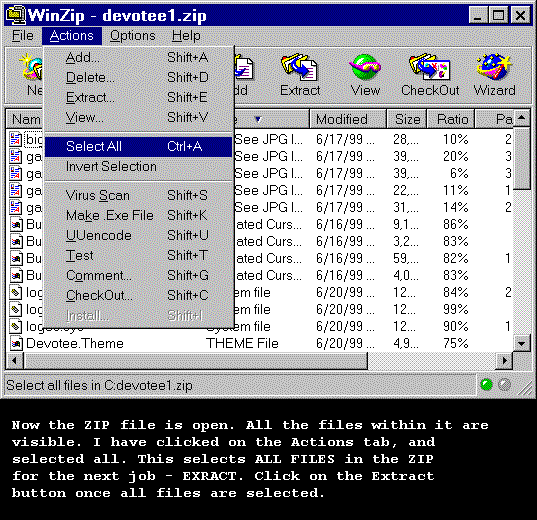Click the Extract toolbar icon
The width and height of the screenshot is (537, 520).
pos(300,75)
